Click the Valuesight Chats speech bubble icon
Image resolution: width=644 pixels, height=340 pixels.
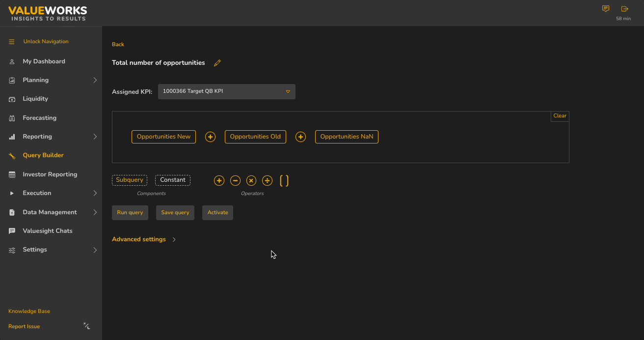(x=12, y=231)
